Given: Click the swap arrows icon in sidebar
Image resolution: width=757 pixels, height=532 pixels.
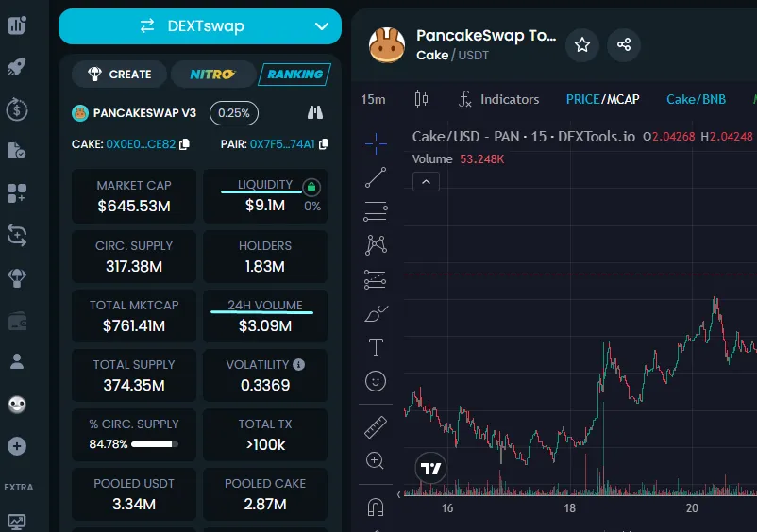Looking at the screenshot, I should tap(17, 236).
